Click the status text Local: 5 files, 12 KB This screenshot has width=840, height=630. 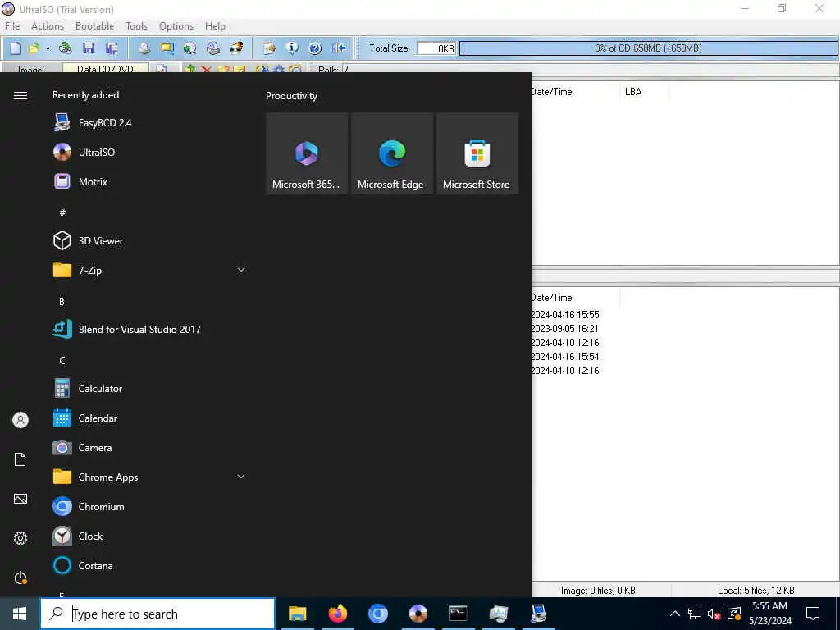tap(756, 591)
